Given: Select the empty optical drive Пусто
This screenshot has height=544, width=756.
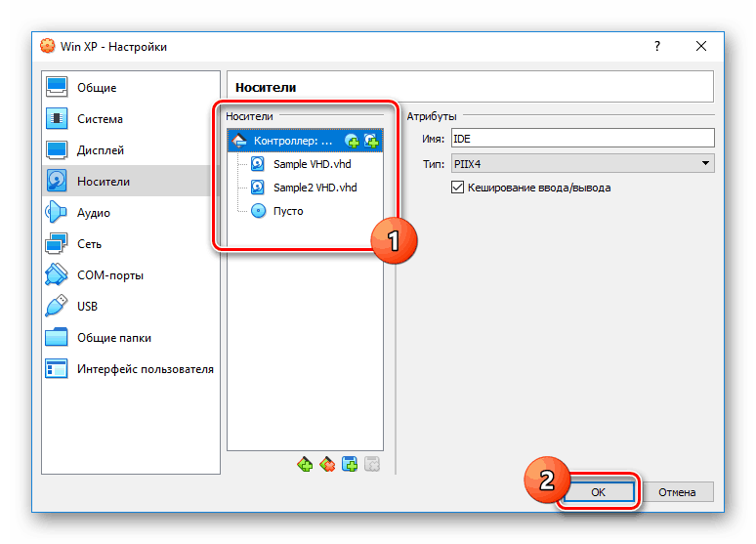Looking at the screenshot, I should pyautogui.click(x=305, y=211).
